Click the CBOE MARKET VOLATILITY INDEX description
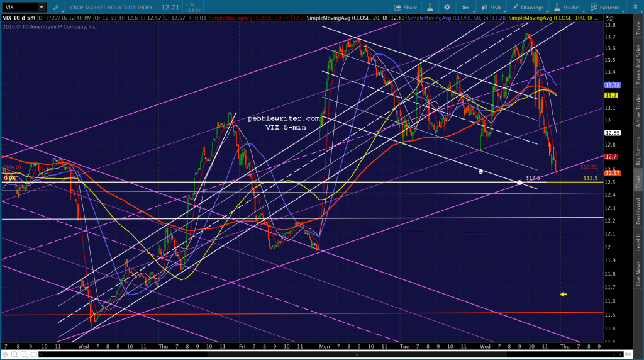Image resolution: width=644 pixels, height=360 pixels. [x=111, y=8]
